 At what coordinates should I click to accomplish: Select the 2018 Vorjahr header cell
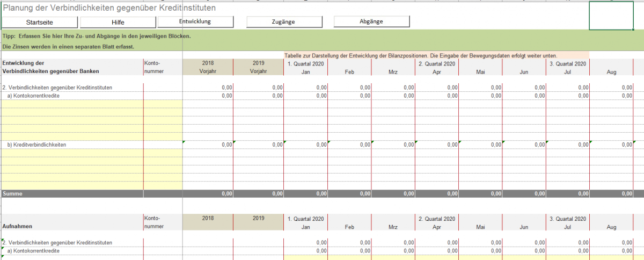[x=208, y=67]
